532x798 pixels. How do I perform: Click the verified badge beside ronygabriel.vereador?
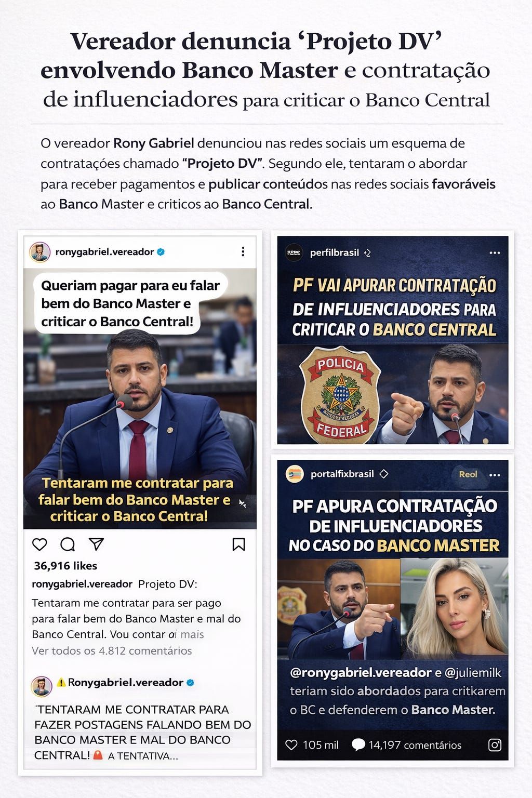click(161, 252)
